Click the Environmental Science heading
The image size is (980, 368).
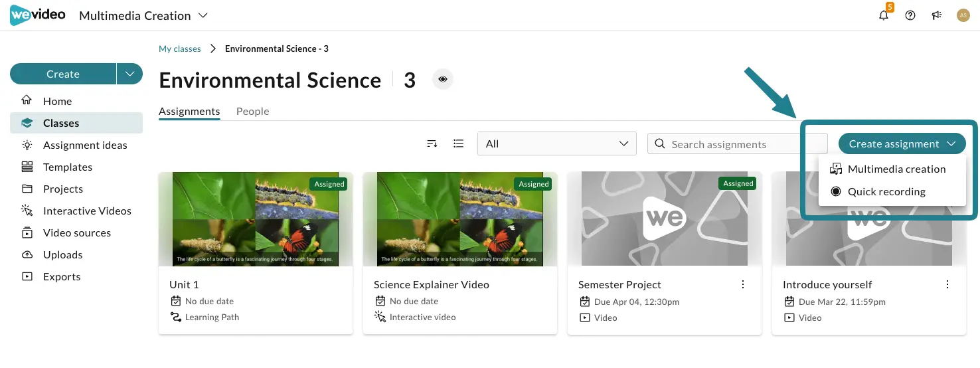tap(270, 80)
